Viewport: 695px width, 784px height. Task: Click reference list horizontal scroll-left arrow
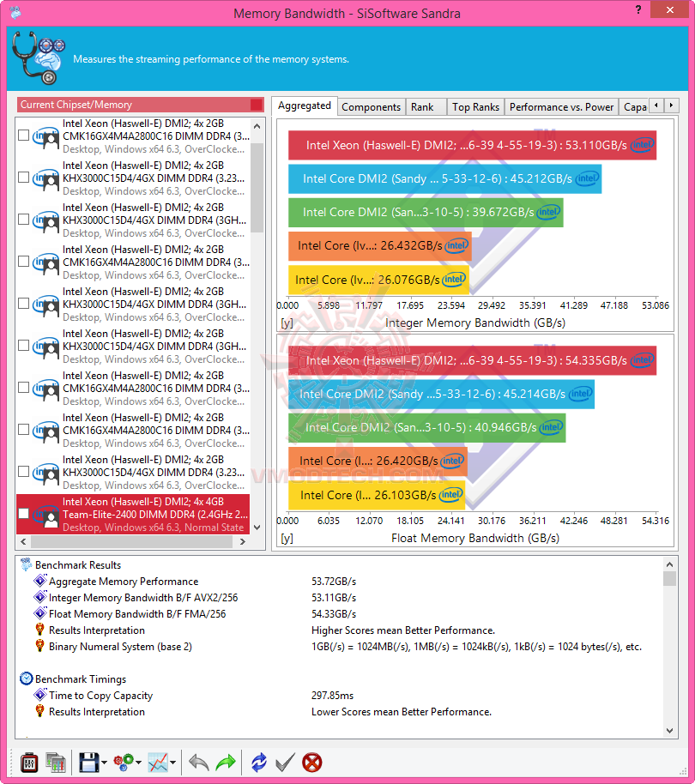point(23,541)
